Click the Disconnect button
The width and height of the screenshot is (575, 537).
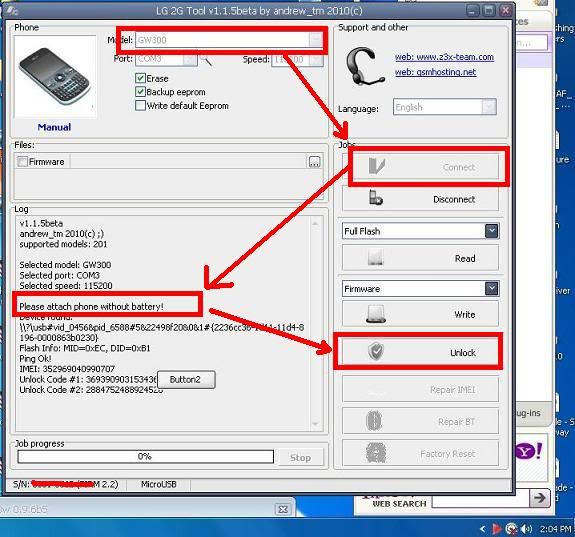tap(420, 199)
